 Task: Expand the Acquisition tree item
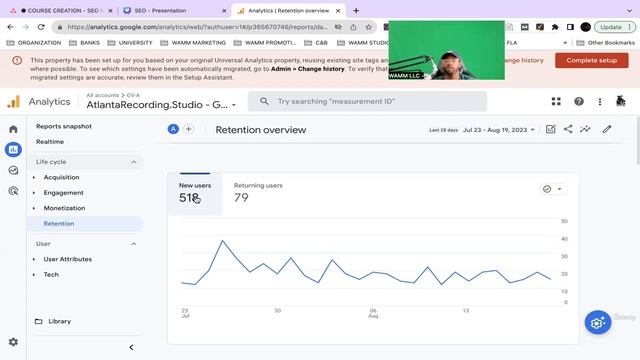[34, 178]
